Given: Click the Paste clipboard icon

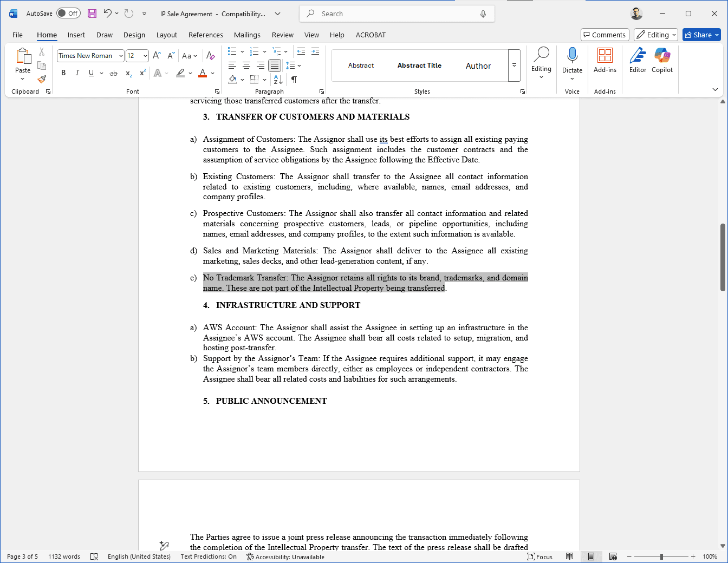Looking at the screenshot, I should pyautogui.click(x=23, y=56).
